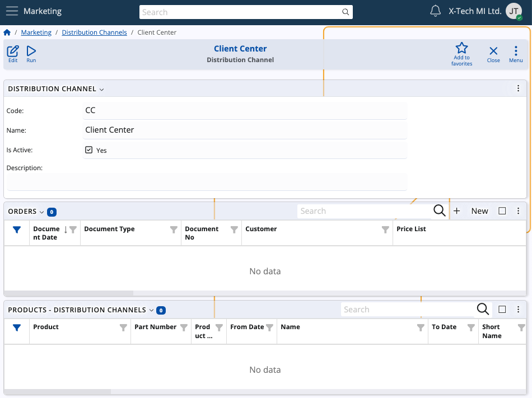This screenshot has height=398, width=532.
Task: Collapse the Distribution Channel section
Action: click(x=101, y=90)
